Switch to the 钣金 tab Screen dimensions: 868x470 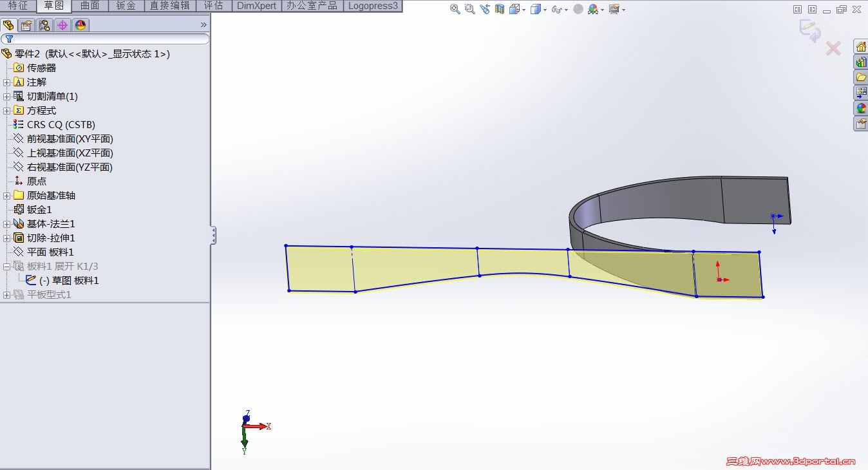[126, 6]
